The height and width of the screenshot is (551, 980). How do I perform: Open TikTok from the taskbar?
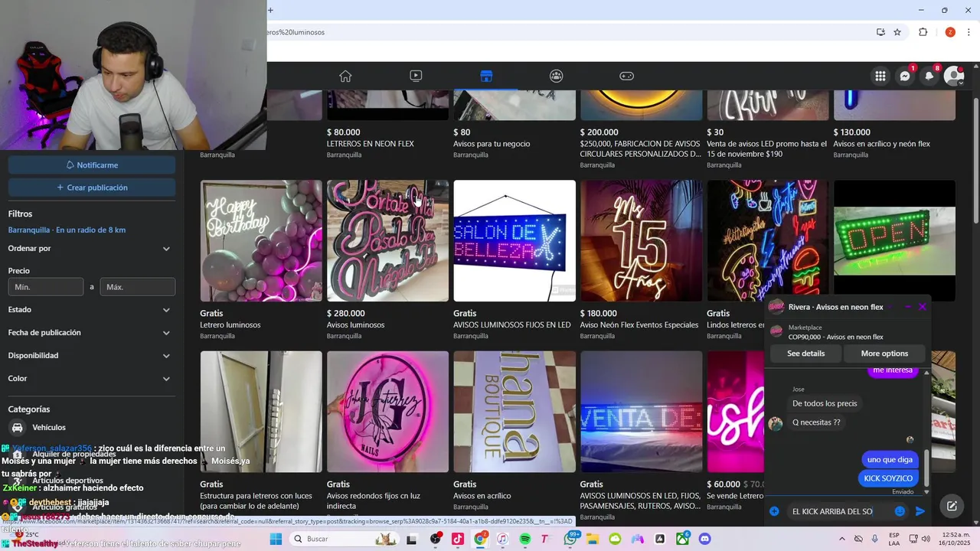click(458, 539)
